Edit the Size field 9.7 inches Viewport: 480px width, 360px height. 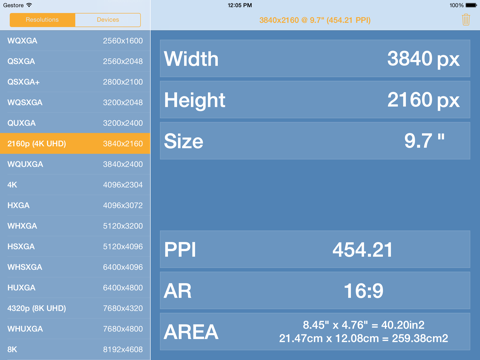click(x=315, y=141)
